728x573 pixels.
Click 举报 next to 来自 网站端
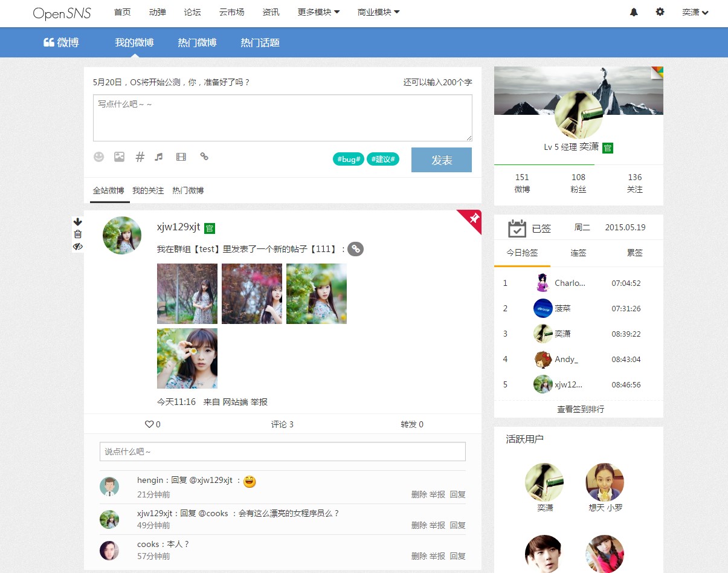click(259, 402)
